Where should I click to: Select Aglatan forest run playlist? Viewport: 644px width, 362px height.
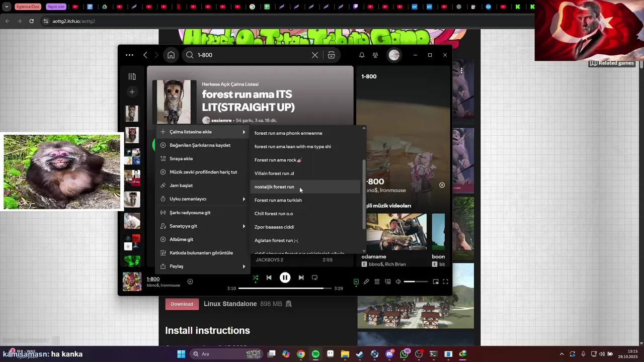coord(305,240)
